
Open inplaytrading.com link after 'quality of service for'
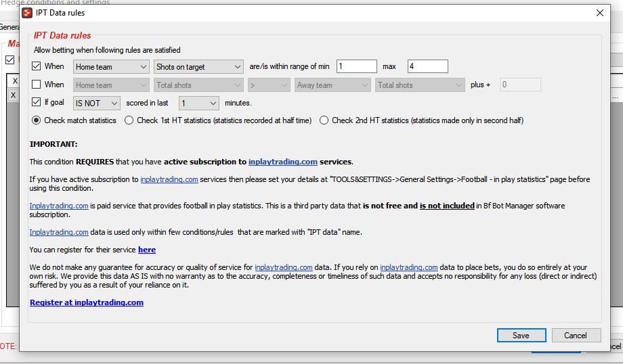tap(283, 267)
